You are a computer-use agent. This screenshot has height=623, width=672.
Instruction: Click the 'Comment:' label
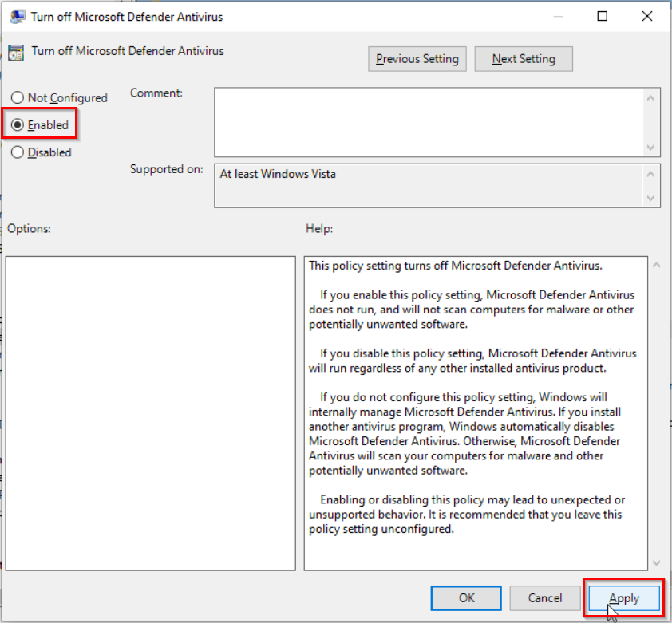[x=156, y=93]
